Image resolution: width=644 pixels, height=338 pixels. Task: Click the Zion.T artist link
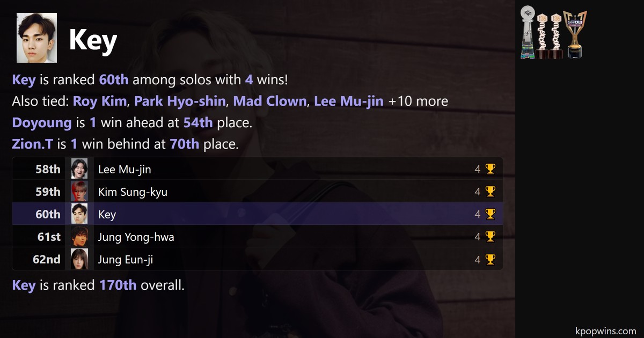[32, 144]
